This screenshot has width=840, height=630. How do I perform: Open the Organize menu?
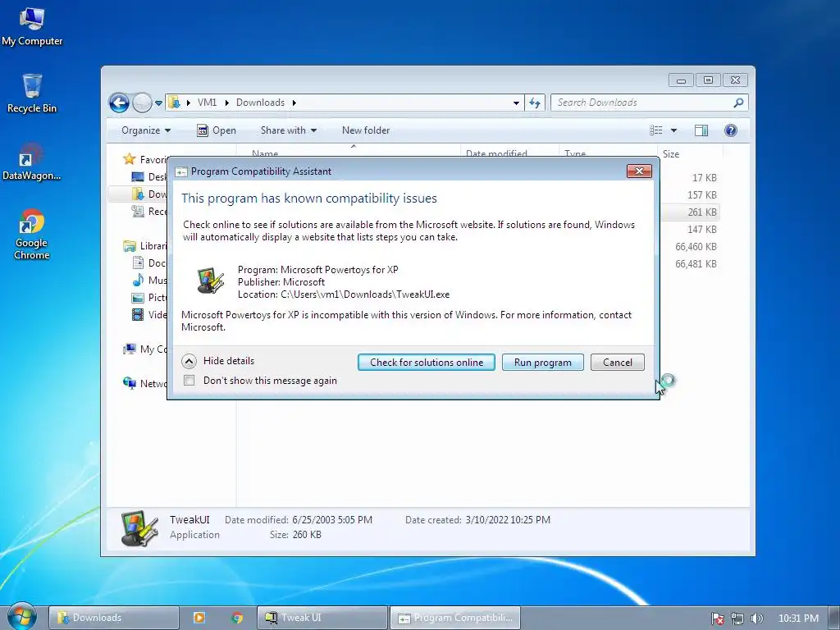point(146,130)
